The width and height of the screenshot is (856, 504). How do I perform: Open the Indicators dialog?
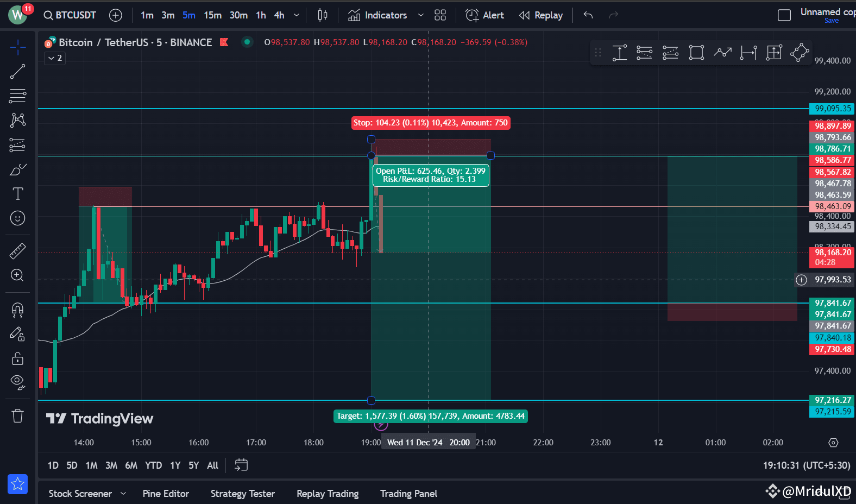377,15
